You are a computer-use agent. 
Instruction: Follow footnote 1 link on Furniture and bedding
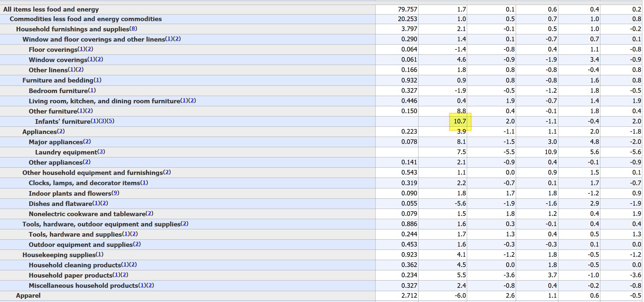[x=98, y=80]
